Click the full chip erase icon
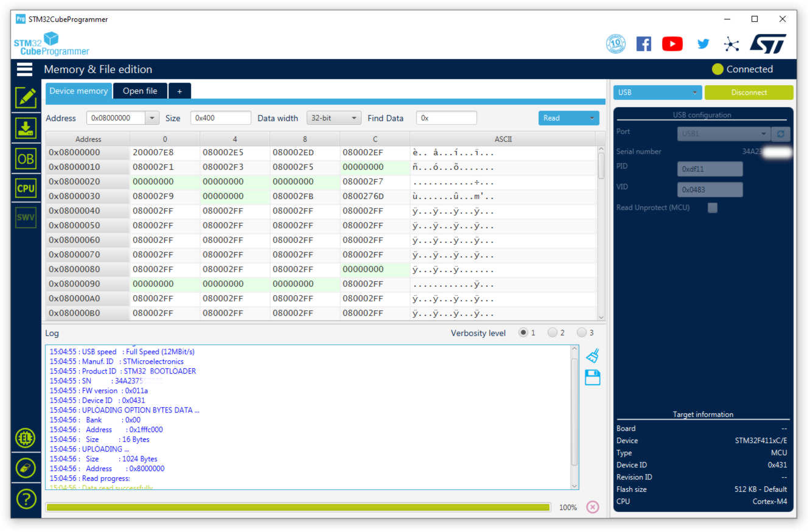Viewport: 810px width, 532px height. tap(26, 468)
